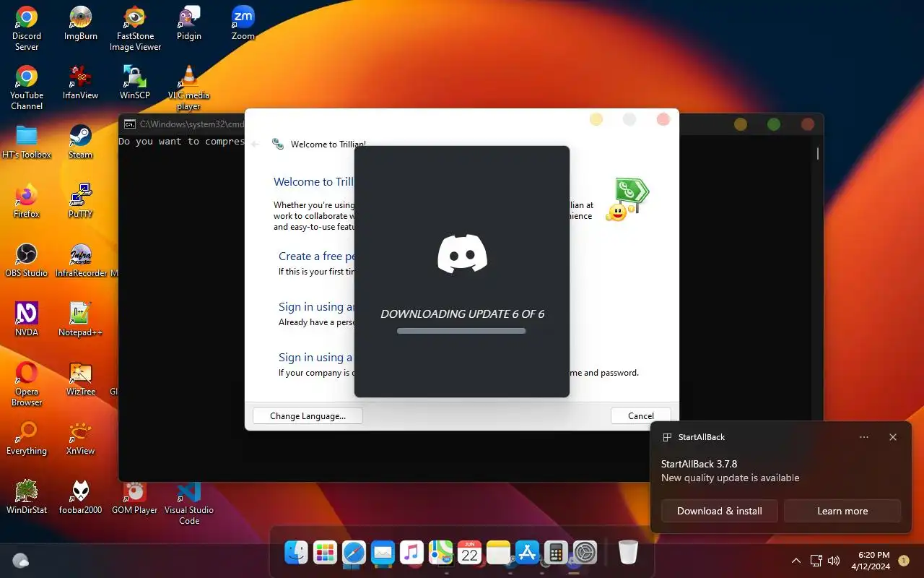Open Finder in the dock
The height and width of the screenshot is (578, 924).
coord(296,553)
